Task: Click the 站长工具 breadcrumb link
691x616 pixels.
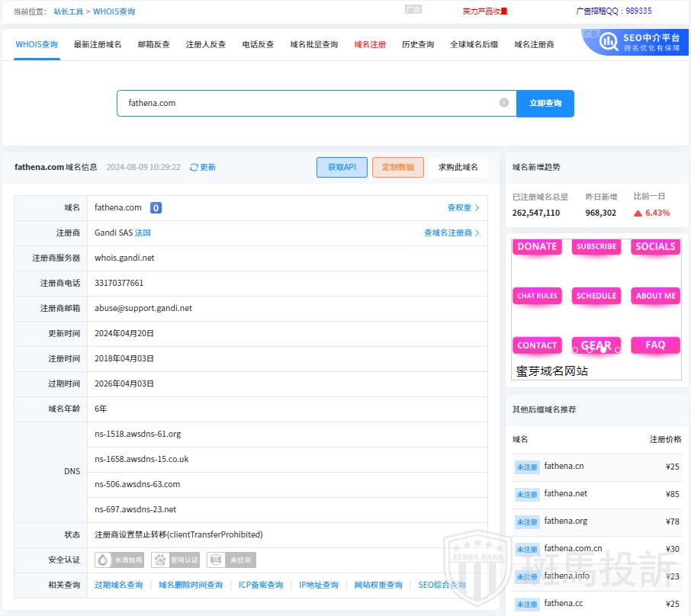Action: [x=69, y=12]
